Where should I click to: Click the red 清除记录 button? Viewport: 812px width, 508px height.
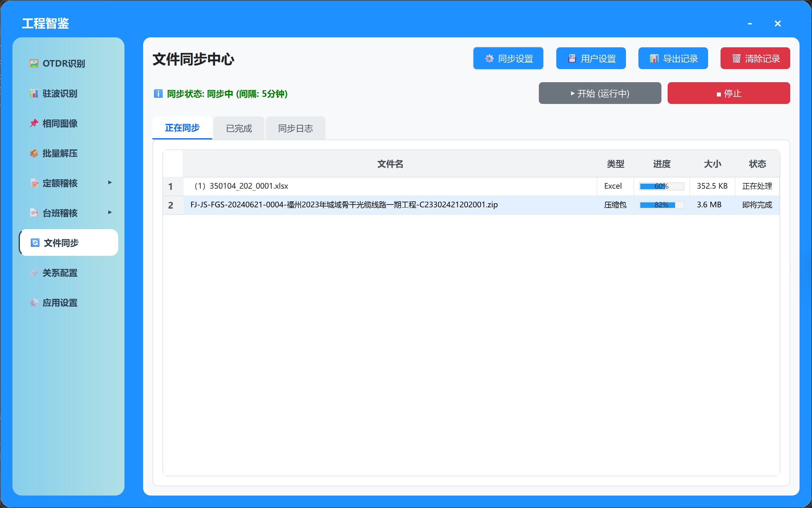tap(755, 59)
